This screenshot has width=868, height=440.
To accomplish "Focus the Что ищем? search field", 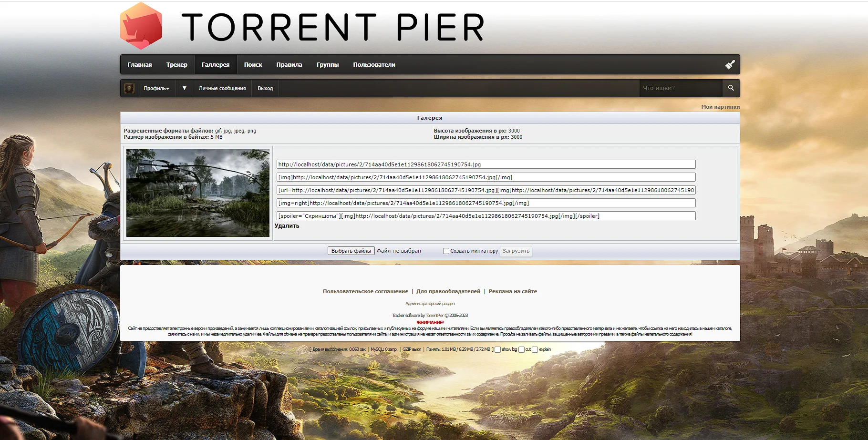I will (x=681, y=88).
